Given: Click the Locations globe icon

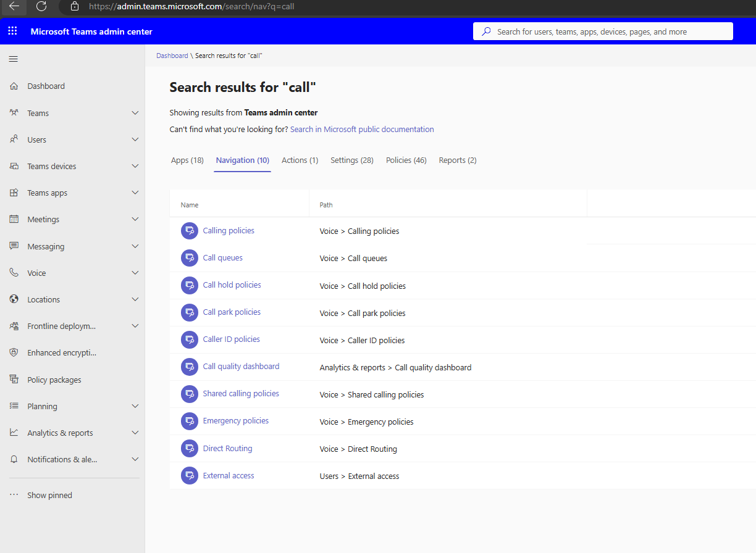Looking at the screenshot, I should [14, 299].
